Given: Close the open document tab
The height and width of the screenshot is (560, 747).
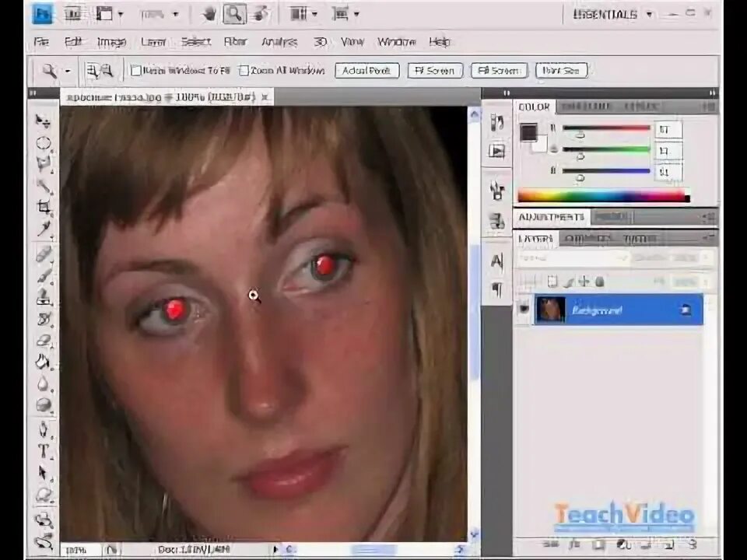Looking at the screenshot, I should [265, 96].
